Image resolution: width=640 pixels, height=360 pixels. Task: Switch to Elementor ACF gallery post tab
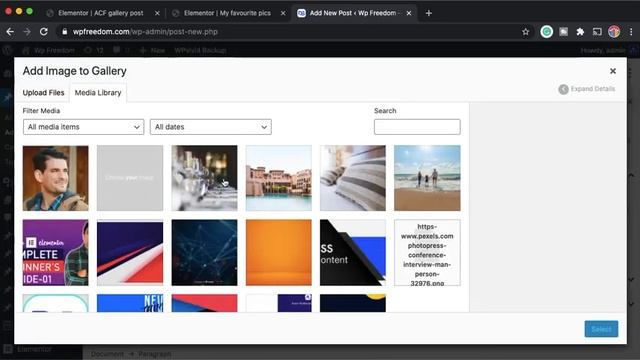(x=100, y=13)
